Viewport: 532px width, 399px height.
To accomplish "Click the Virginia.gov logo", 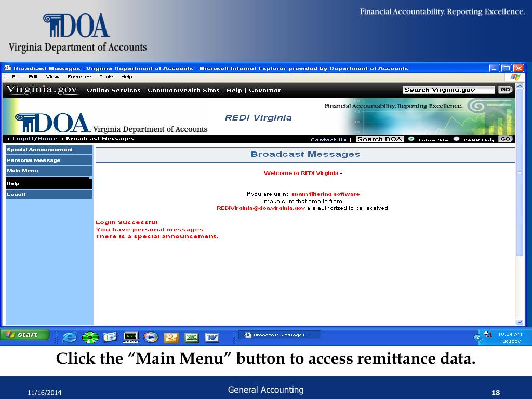I will (x=42, y=89).
